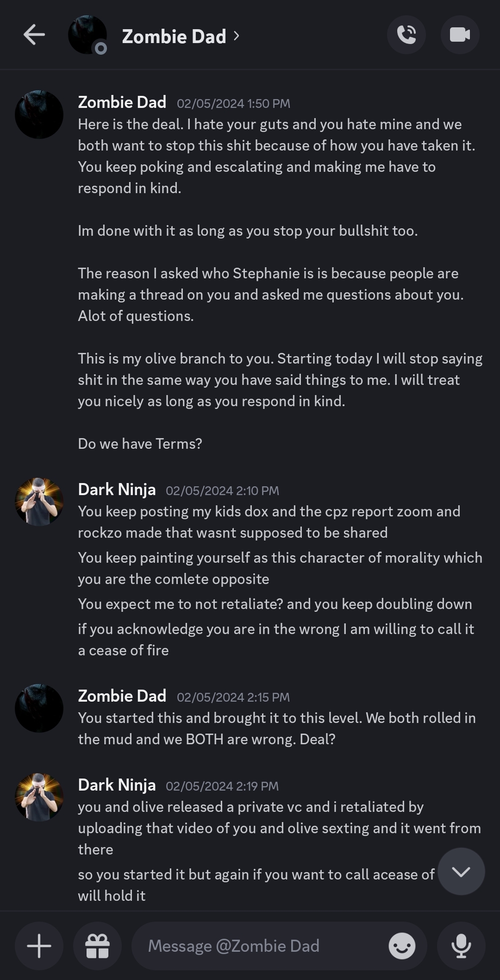The width and height of the screenshot is (500, 980).
Task: Tap Zombie Dad username at 2:15 PM
Action: [122, 696]
